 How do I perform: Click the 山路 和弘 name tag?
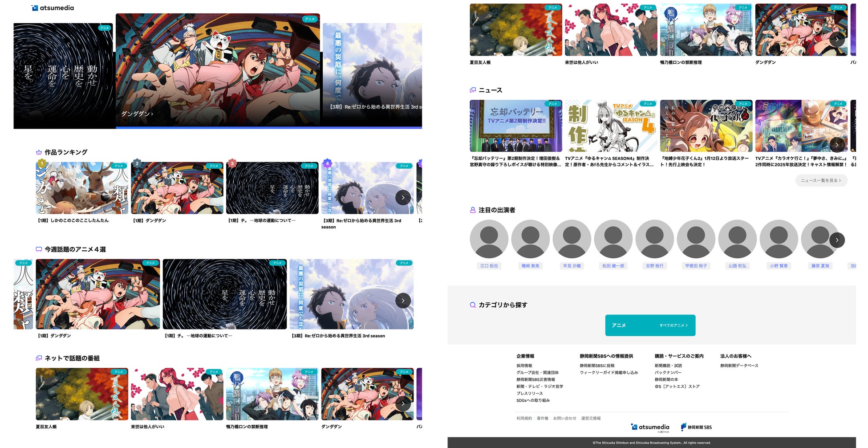(737, 266)
